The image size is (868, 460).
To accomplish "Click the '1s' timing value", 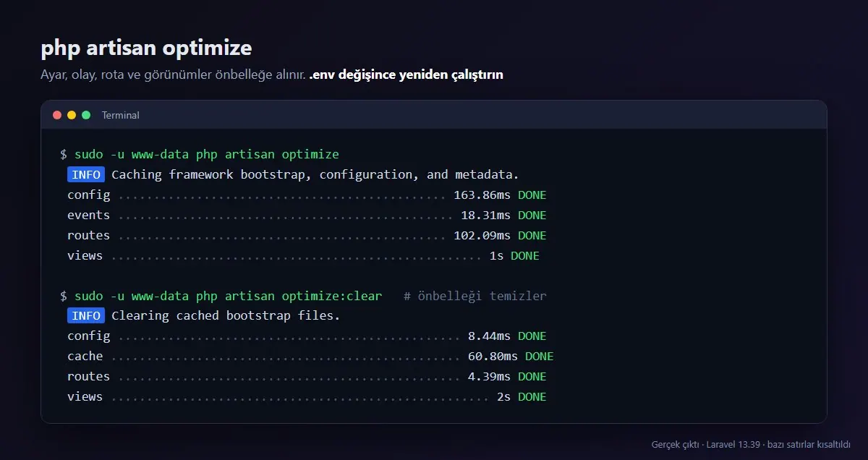I will coord(496,255).
